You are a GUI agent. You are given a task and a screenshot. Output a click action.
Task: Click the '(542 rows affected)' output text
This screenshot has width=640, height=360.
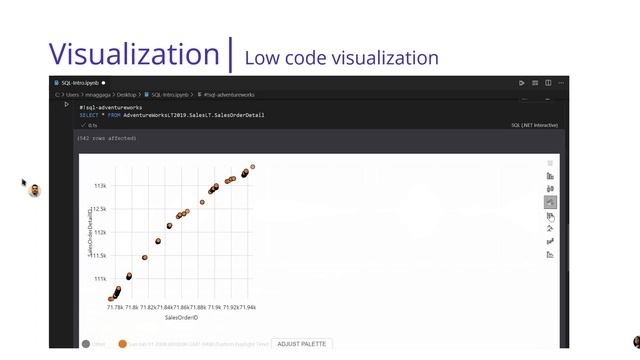pyautogui.click(x=107, y=138)
